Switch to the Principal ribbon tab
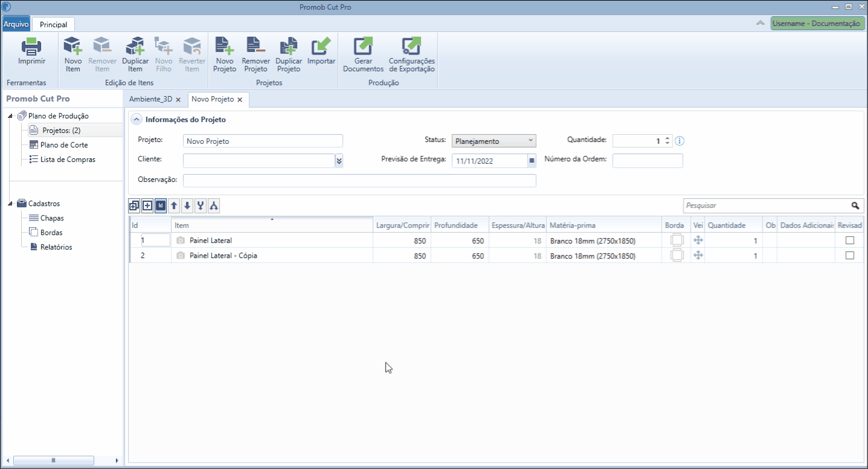This screenshot has height=469, width=868. pyautogui.click(x=54, y=24)
